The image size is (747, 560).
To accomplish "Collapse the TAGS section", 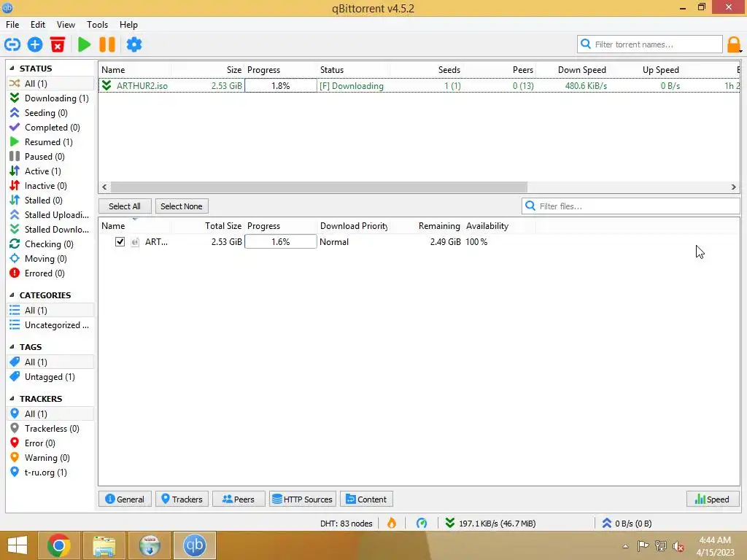I will pos(12,346).
